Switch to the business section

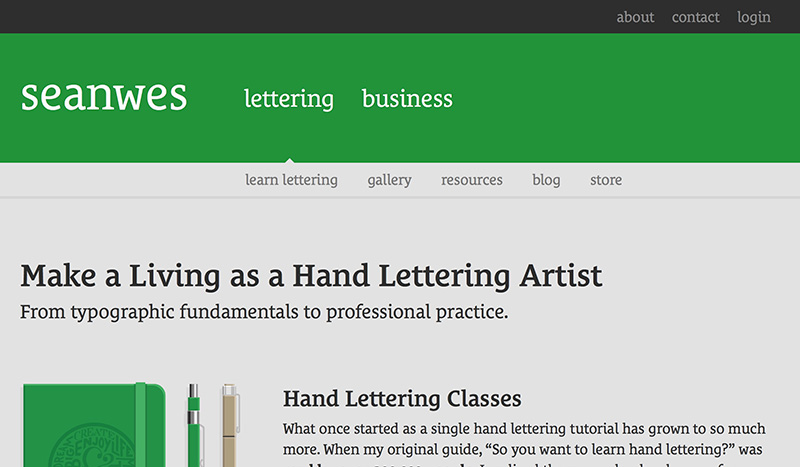[407, 99]
